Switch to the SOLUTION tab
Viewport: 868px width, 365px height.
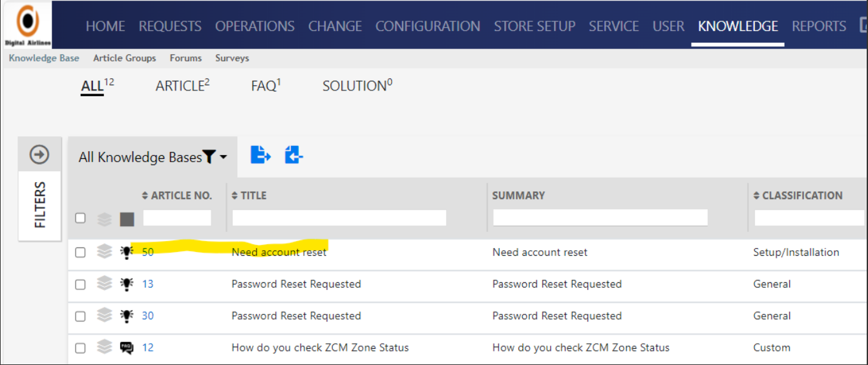(x=357, y=85)
